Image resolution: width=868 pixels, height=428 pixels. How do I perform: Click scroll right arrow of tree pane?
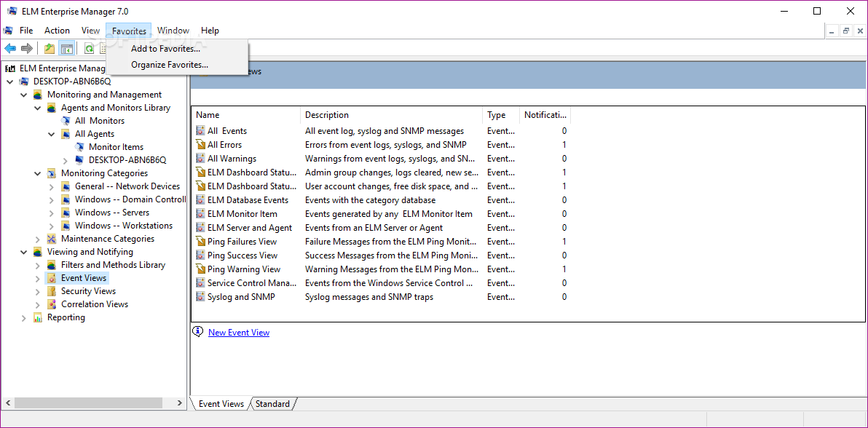click(x=179, y=403)
